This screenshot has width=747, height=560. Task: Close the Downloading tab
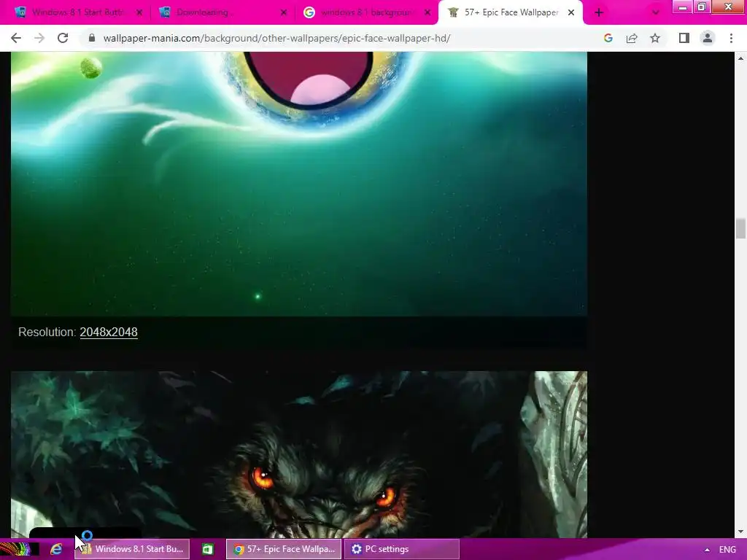[284, 13]
